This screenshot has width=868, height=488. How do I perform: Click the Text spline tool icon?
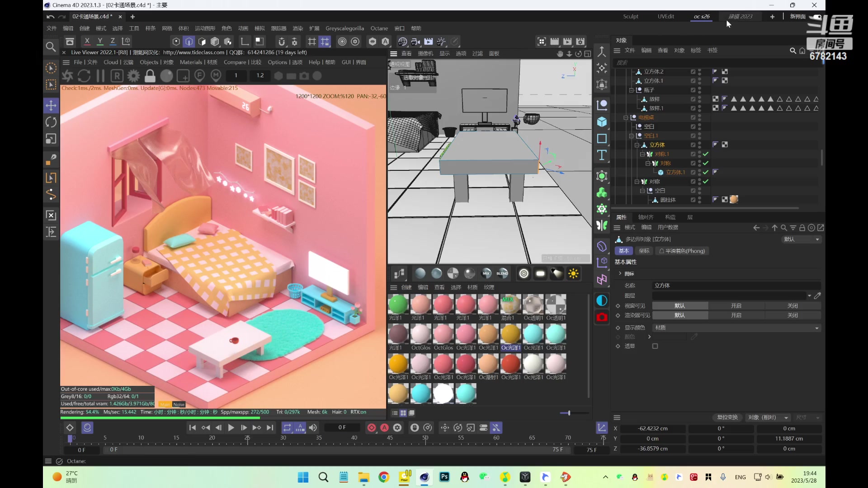coord(602,155)
